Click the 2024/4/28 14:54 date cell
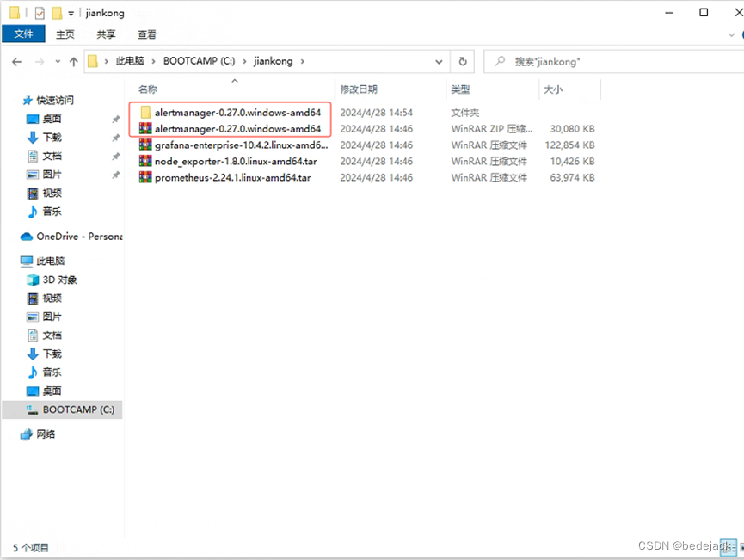The height and width of the screenshot is (560, 744). coord(376,113)
